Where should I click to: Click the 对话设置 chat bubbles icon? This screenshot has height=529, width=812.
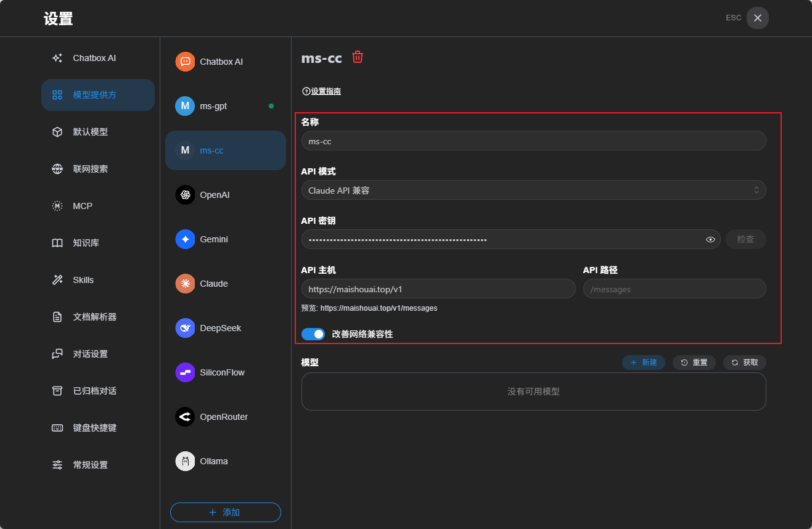tap(57, 354)
